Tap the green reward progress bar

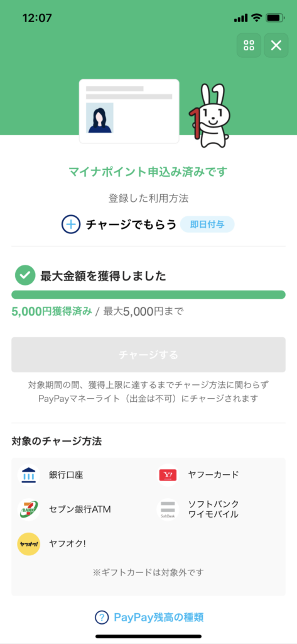click(148, 294)
